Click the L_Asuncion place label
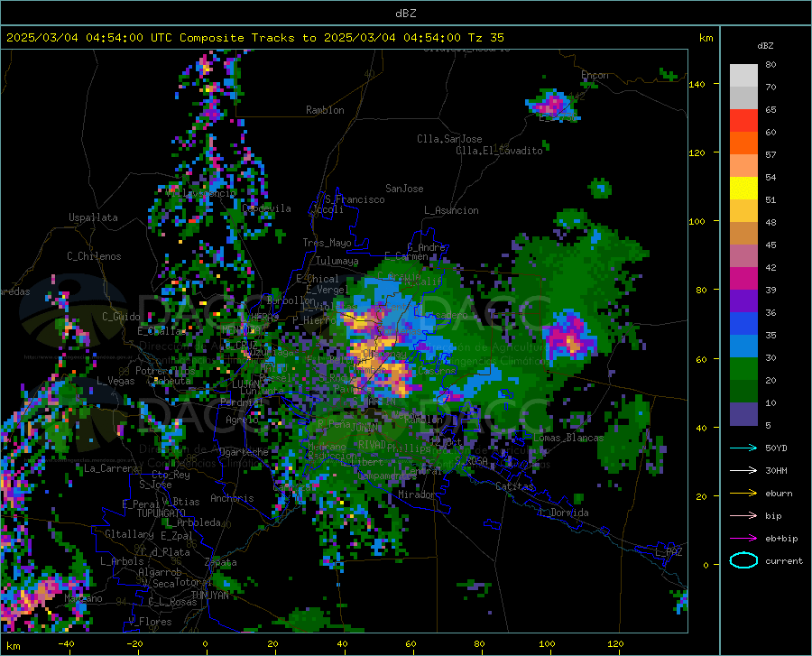Screen dimensions: 812x656 [451, 210]
